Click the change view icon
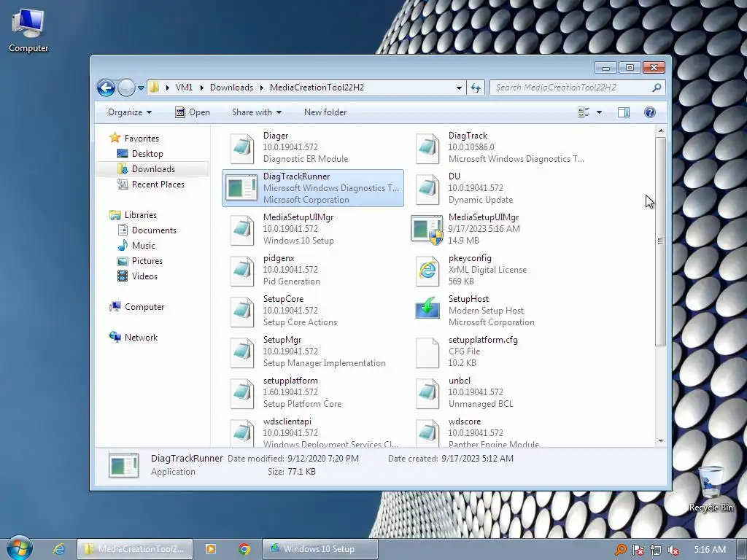The width and height of the screenshot is (747, 560). (584, 112)
